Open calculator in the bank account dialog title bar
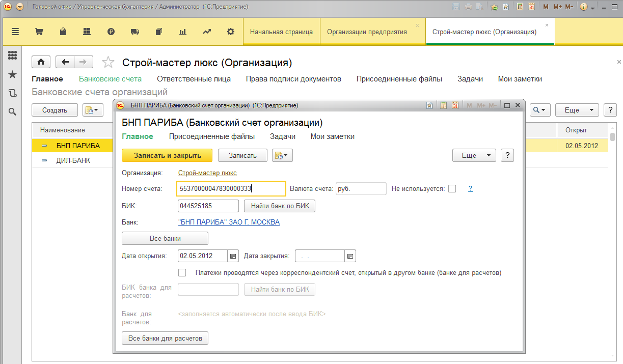Image resolution: width=623 pixels, height=364 pixels. pyautogui.click(x=443, y=105)
